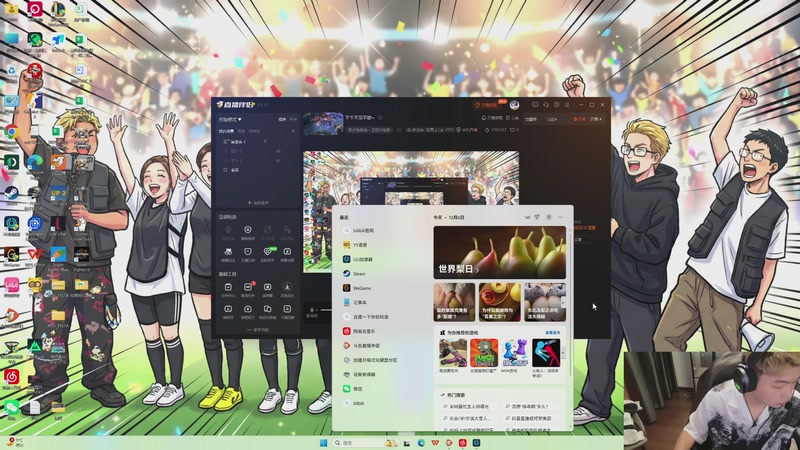Open the tool icon with green NEW badge
The image size is (800, 450).
[267, 252]
